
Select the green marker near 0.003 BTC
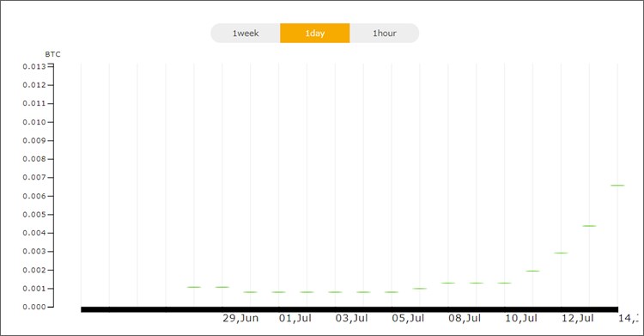point(561,253)
